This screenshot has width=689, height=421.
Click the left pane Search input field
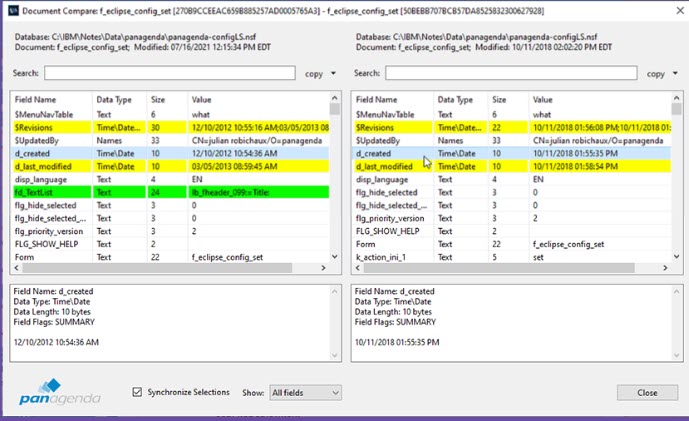coord(170,73)
